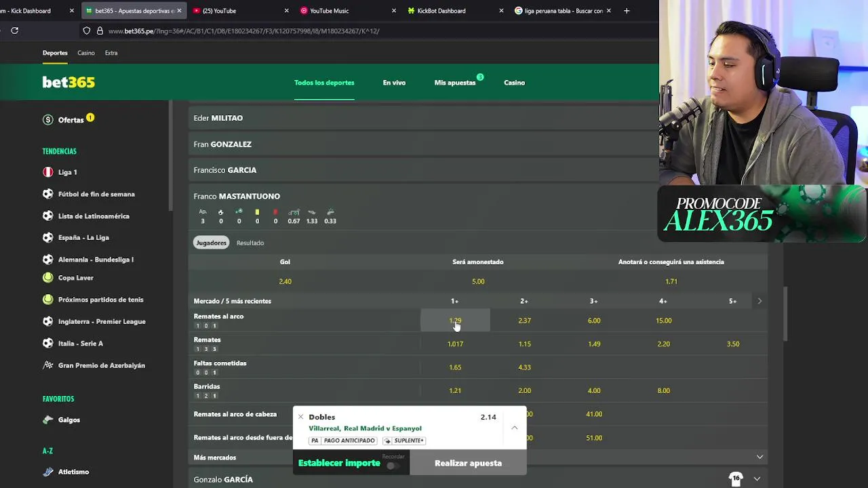Click soccer ball icon beside Lista de Latinoamérica
The height and width of the screenshot is (488, 868).
pos(47,216)
